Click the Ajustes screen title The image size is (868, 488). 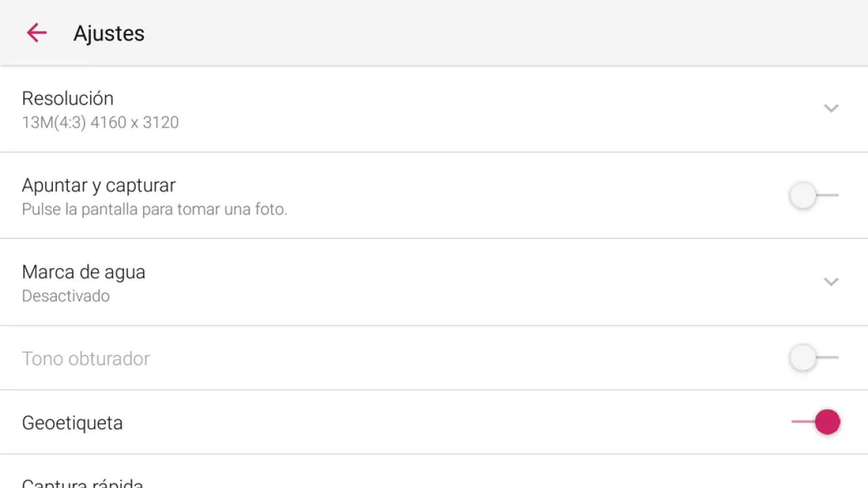click(x=108, y=33)
